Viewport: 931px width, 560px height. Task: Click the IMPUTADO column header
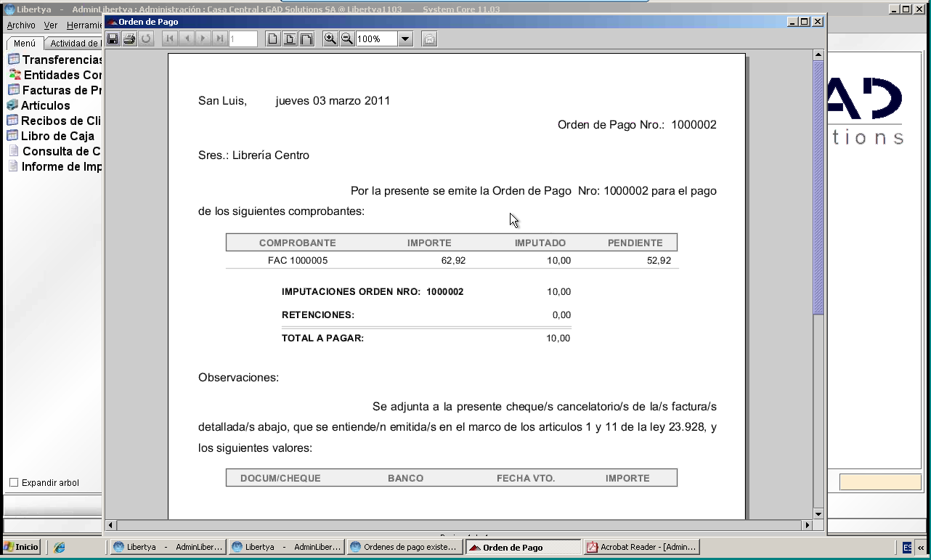click(x=540, y=243)
